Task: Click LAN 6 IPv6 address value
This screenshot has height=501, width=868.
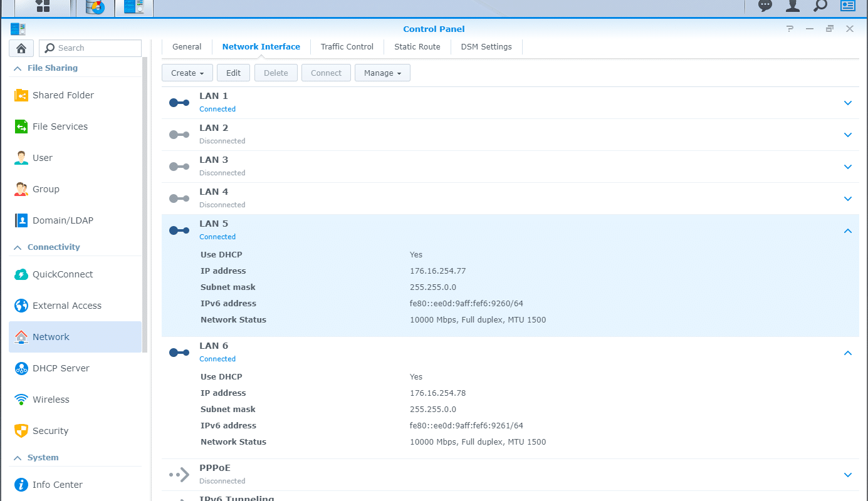Action: point(466,426)
